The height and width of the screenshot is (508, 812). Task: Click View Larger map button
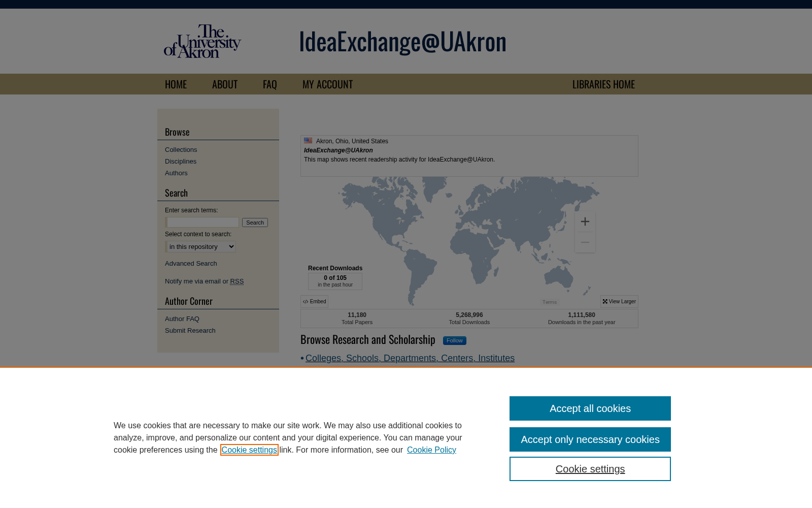coord(619,302)
